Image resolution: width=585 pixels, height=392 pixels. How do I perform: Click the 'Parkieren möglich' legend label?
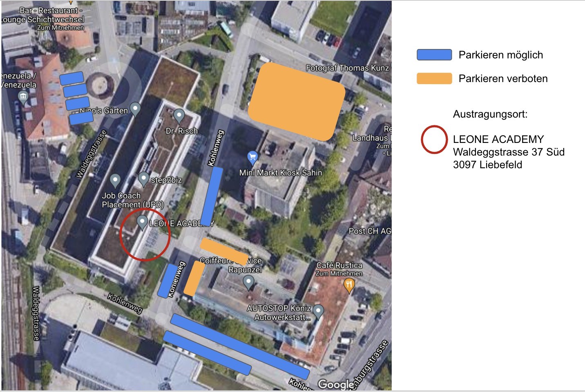(x=501, y=55)
